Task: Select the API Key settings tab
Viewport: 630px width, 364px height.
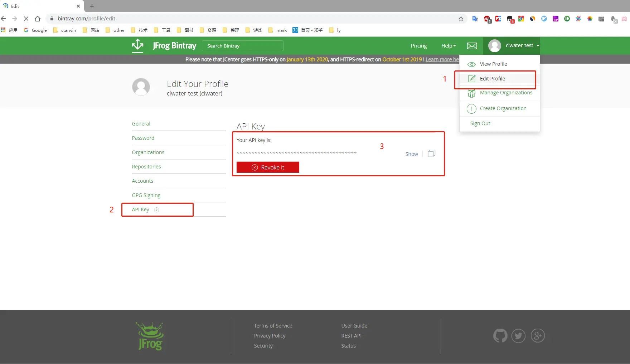Action: point(140,210)
